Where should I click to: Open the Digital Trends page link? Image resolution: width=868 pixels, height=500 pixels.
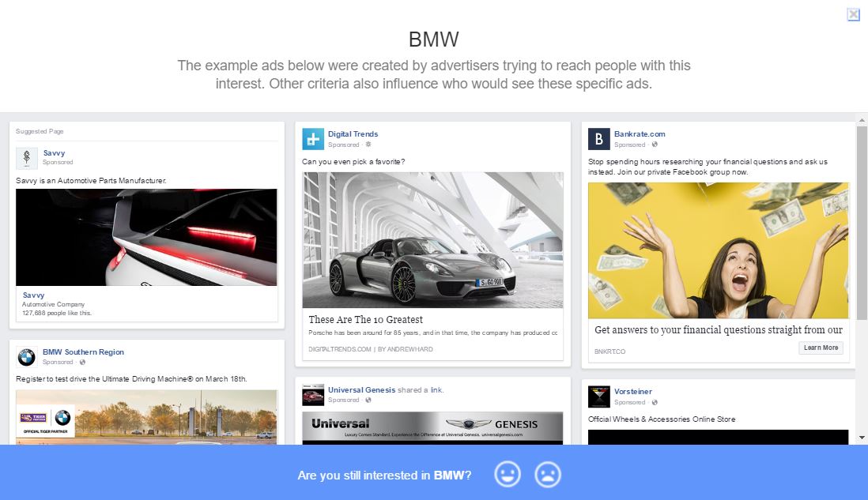353,133
